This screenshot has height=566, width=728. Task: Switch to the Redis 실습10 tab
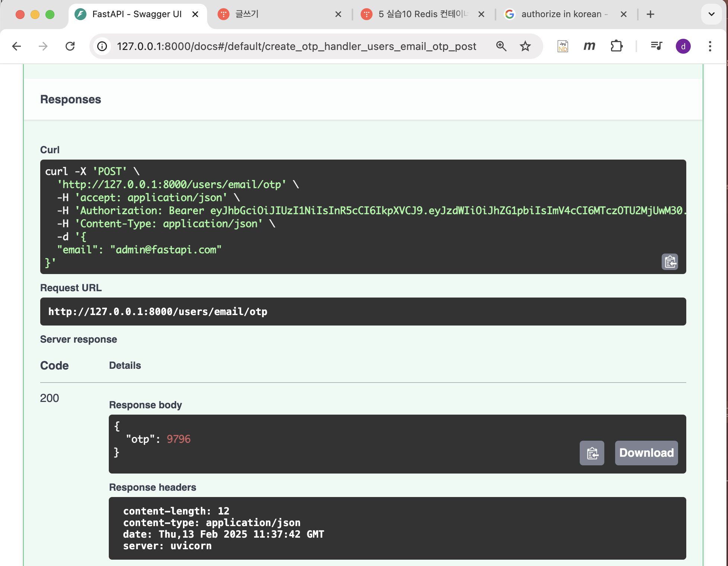click(x=421, y=14)
